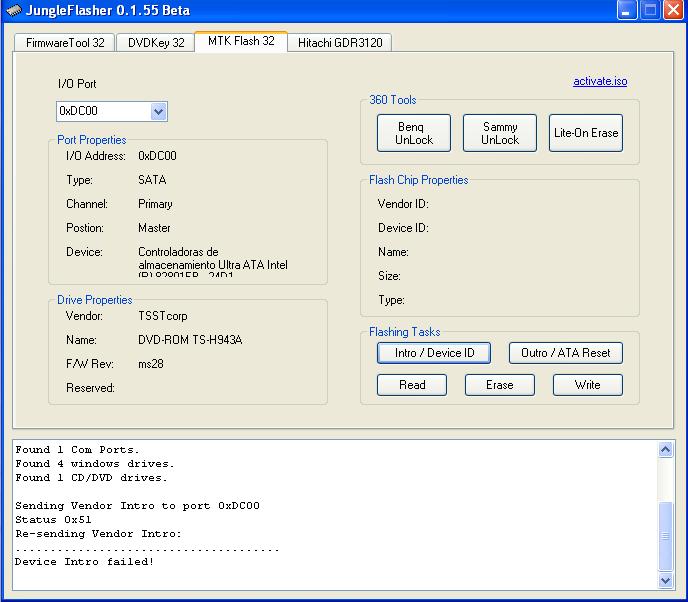This screenshot has width=688, height=602.
Task: Expand the I/O Port dropdown arrow
Action: [158, 112]
